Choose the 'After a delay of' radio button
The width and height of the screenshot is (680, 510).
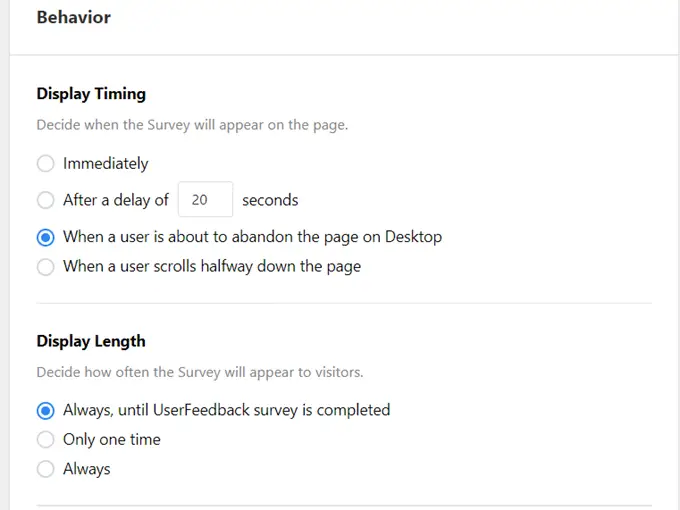click(x=45, y=200)
